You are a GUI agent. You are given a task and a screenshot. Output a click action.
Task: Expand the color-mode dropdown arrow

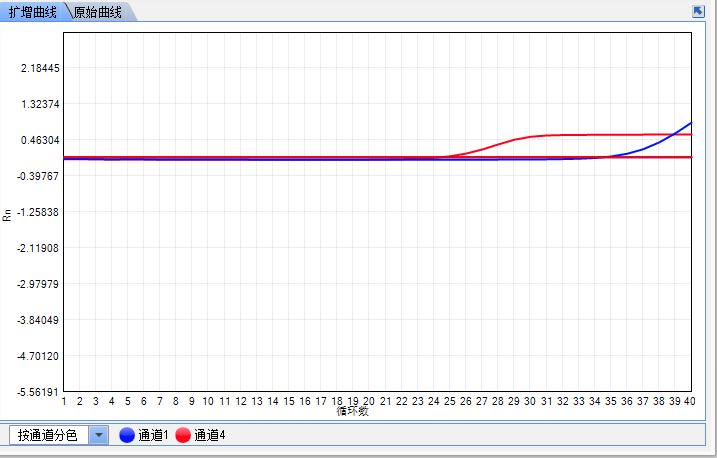coord(99,435)
